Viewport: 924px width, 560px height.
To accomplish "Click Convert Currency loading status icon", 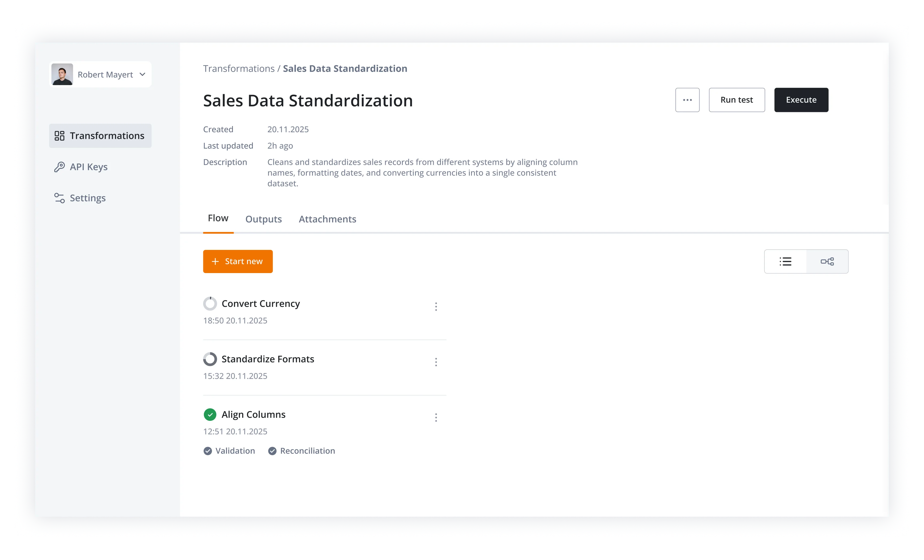I will coord(210,304).
